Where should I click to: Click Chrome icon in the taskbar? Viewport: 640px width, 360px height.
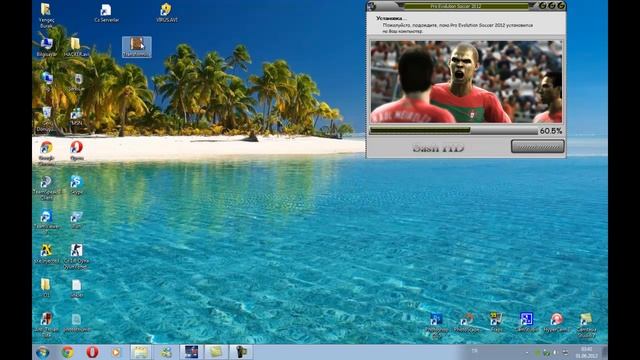(x=68, y=352)
